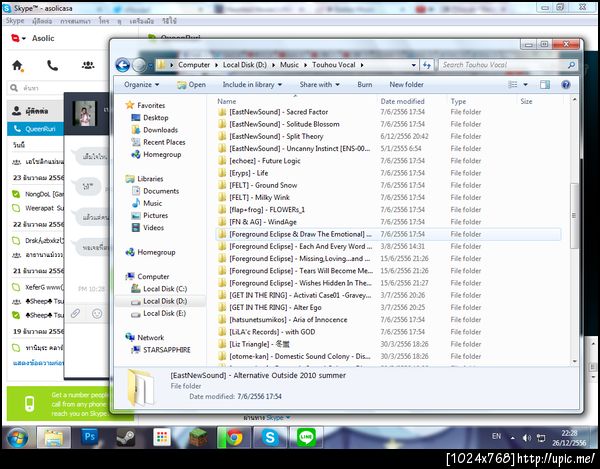Sort by Name column header
This screenshot has width=600, height=469.
pyautogui.click(x=227, y=101)
